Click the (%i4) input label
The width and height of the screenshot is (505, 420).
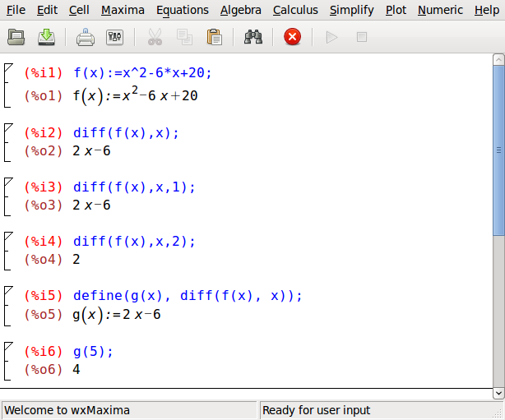click(44, 242)
